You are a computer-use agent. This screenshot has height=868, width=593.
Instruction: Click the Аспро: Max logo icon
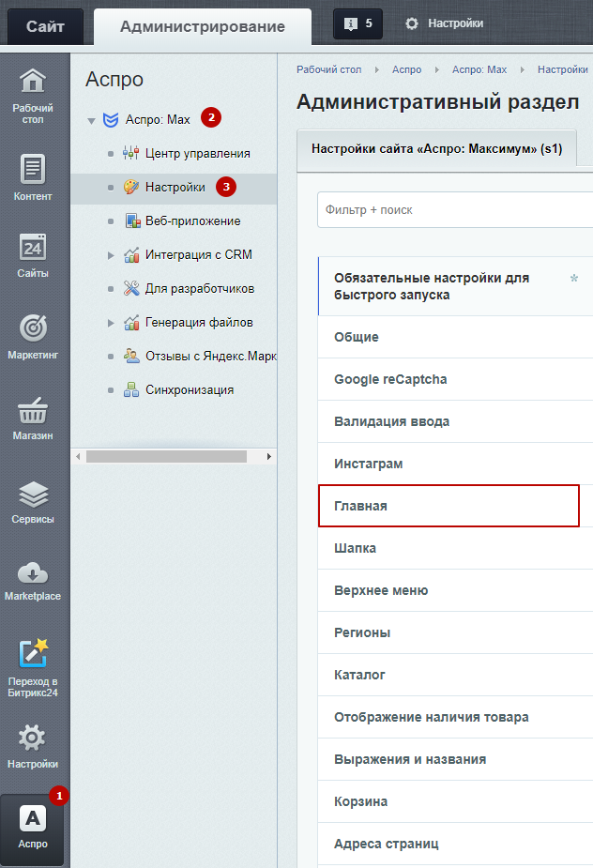pyautogui.click(x=111, y=119)
